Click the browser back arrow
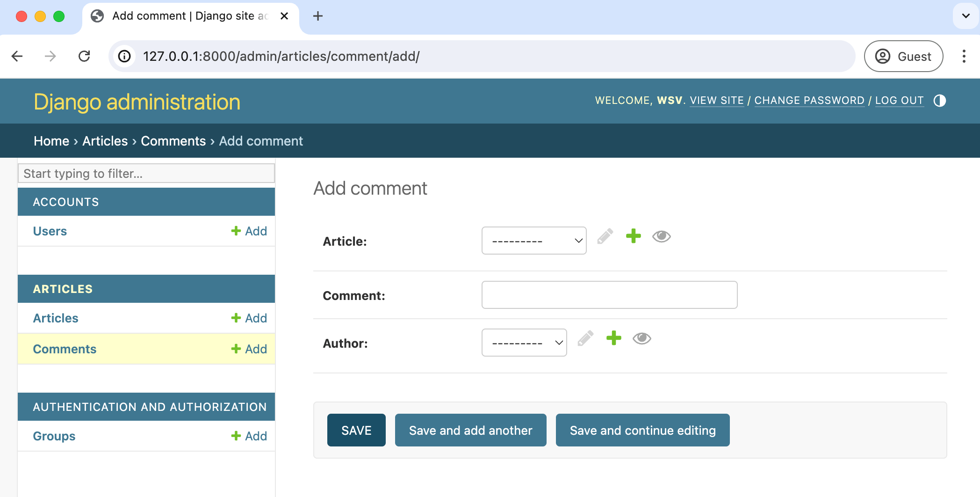Image resolution: width=980 pixels, height=497 pixels. [x=17, y=56]
